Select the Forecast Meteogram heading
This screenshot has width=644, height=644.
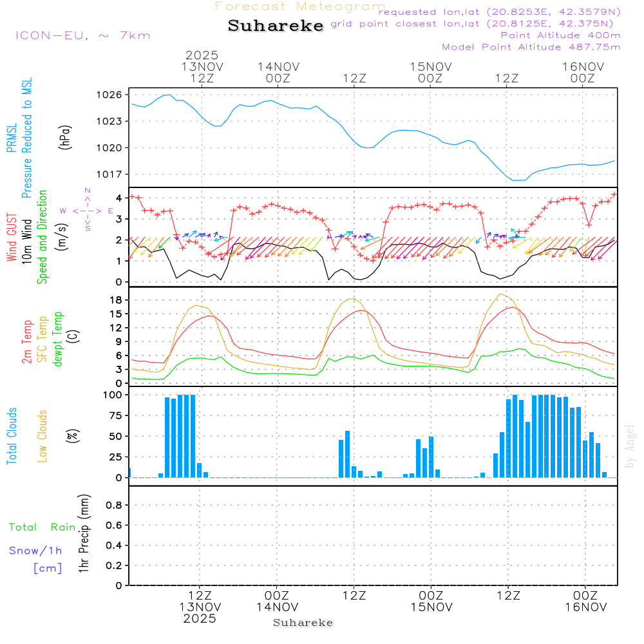299,6
